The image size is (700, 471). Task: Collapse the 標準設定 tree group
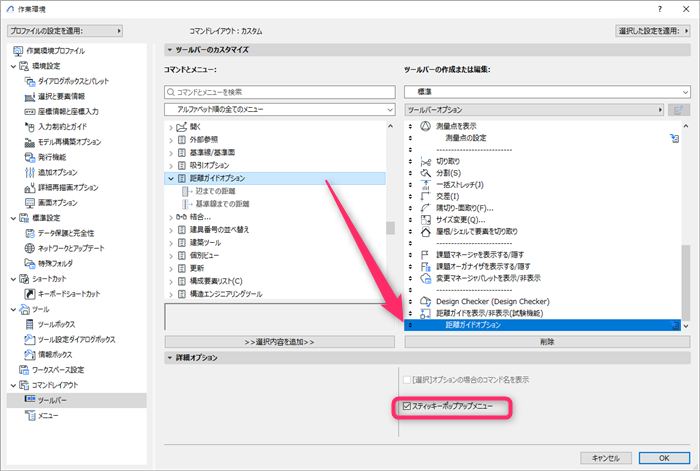pyautogui.click(x=13, y=218)
